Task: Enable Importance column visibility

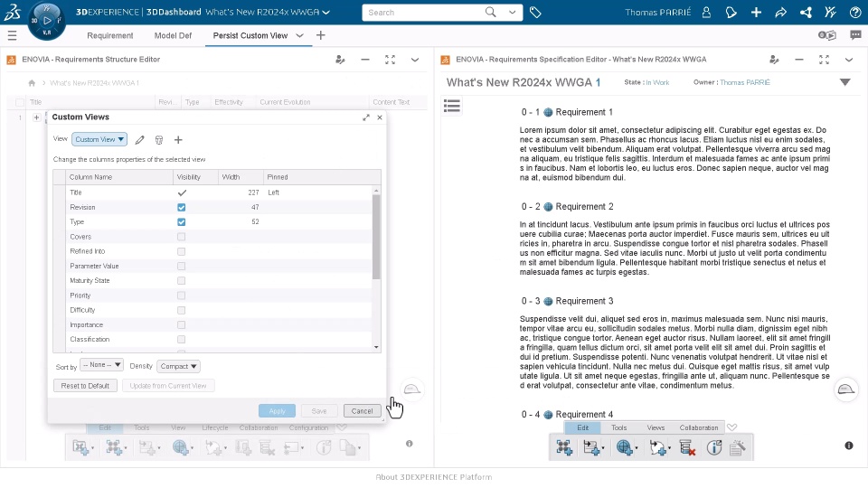Action: pyautogui.click(x=181, y=324)
